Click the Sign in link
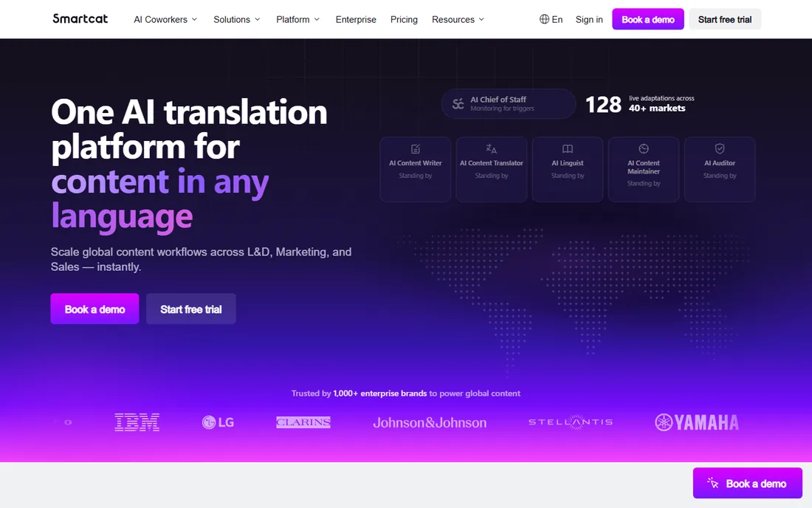 click(x=589, y=19)
